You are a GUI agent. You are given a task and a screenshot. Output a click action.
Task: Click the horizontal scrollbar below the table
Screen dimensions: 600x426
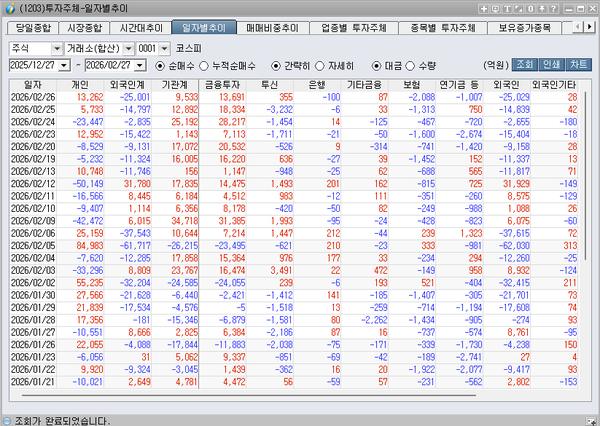(249, 395)
